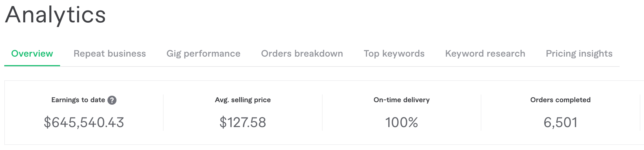Click the Orders completed label
This screenshot has height=150, width=644.
[x=560, y=100]
